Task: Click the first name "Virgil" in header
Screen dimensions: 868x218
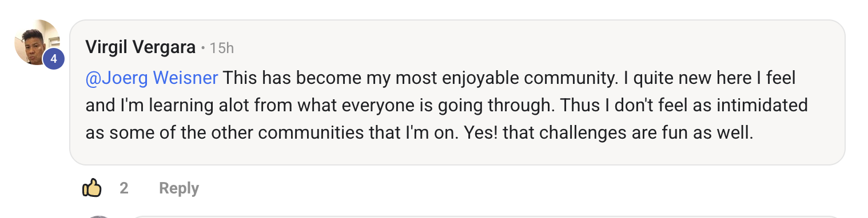Action: (106, 47)
